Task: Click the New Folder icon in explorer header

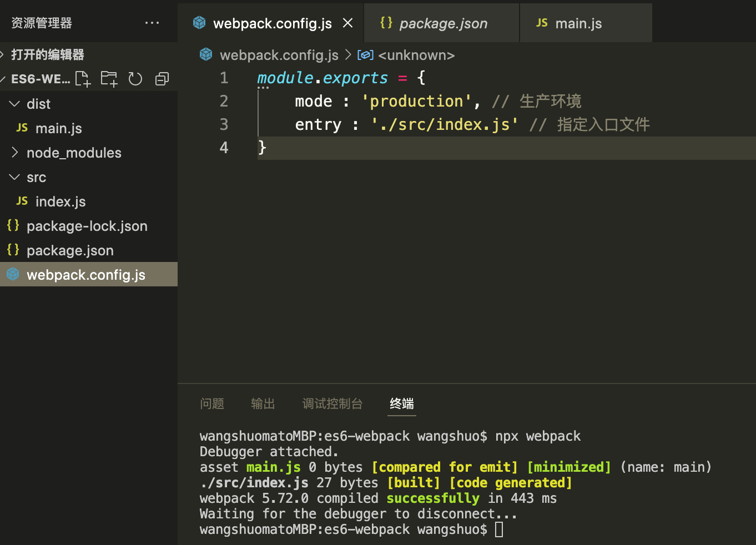Action: coord(109,79)
